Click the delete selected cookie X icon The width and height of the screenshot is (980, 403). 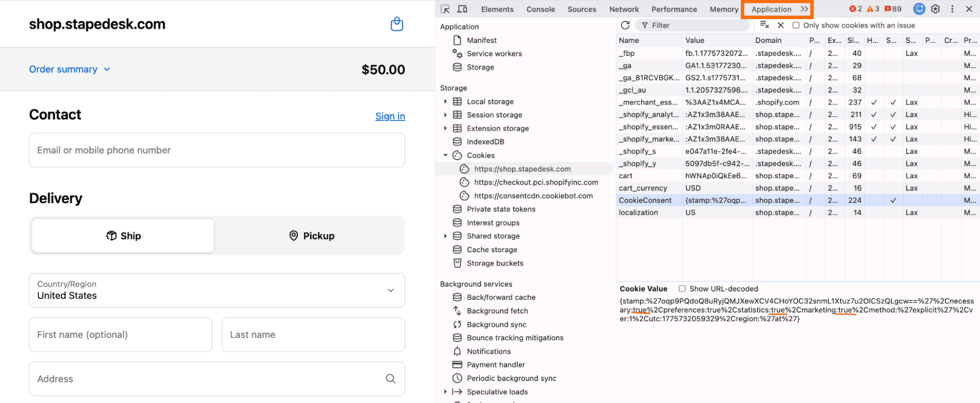(781, 25)
